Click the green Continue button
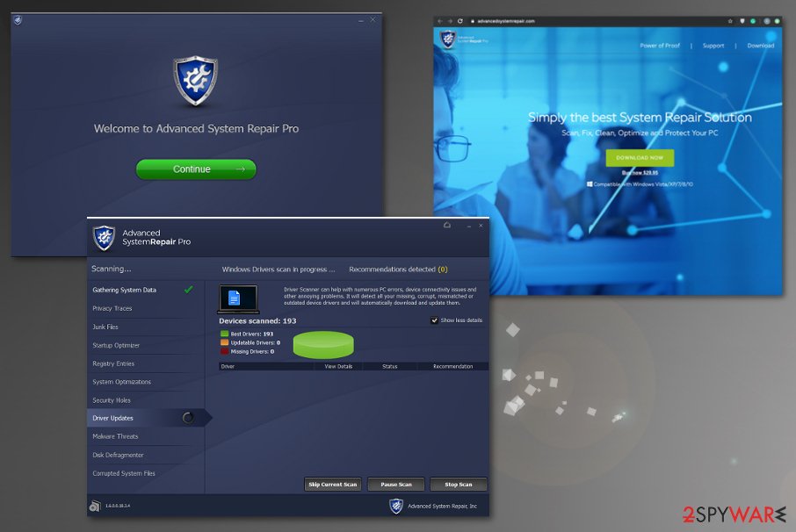 tap(196, 169)
